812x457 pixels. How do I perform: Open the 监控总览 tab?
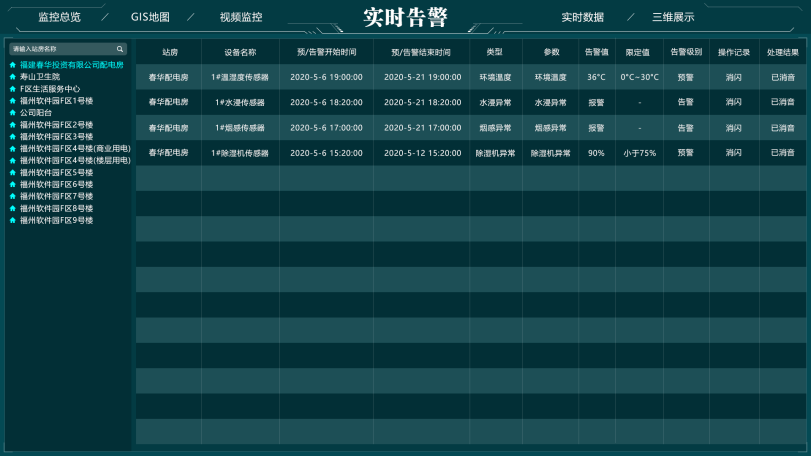pos(59,17)
